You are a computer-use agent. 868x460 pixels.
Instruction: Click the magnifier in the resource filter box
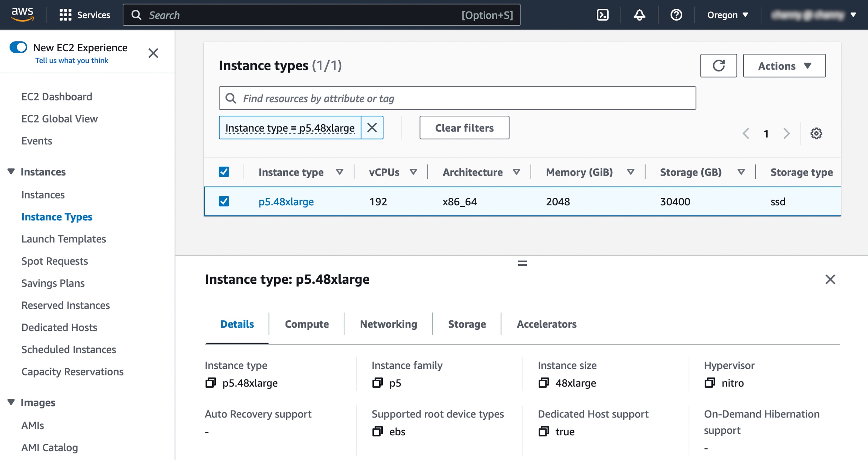pyautogui.click(x=231, y=98)
